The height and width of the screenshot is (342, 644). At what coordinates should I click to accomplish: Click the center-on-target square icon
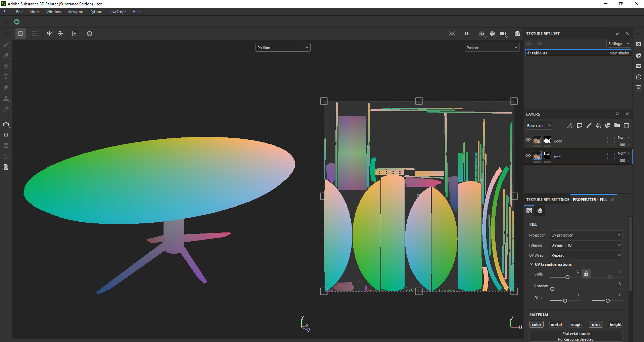pos(75,34)
